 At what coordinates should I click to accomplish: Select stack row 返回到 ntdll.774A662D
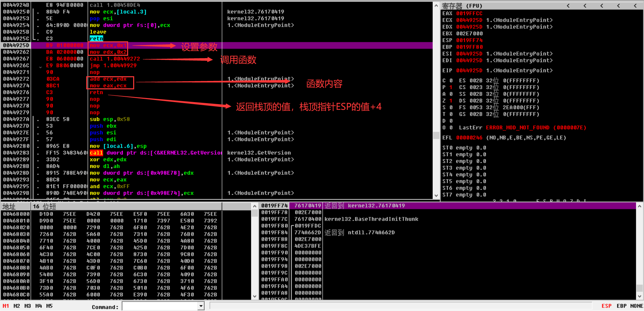pos(360,232)
